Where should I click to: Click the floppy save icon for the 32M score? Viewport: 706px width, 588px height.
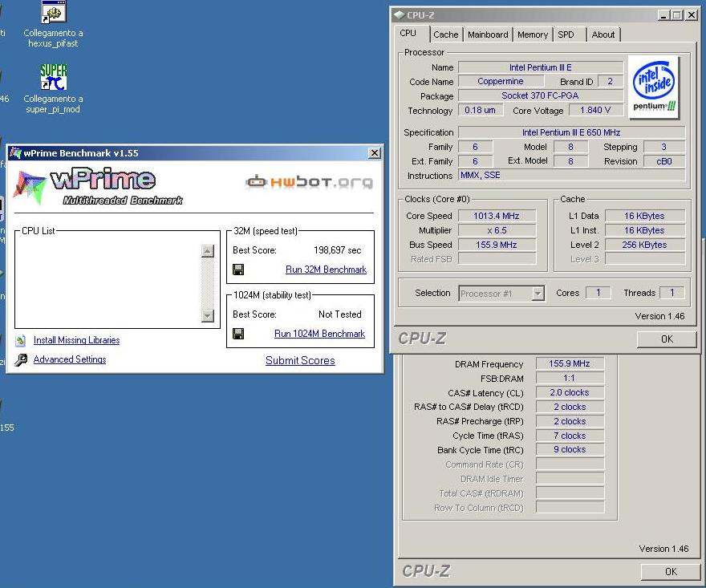[x=238, y=270]
